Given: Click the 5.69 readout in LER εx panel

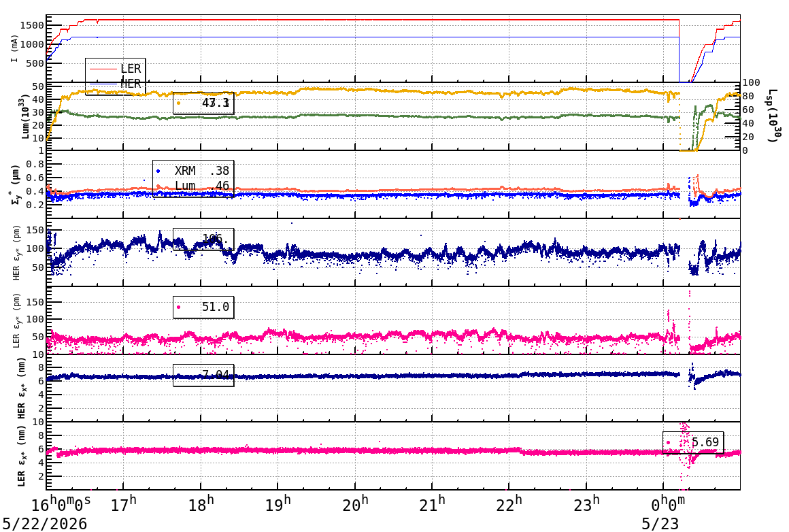Looking at the screenshot, I should [x=705, y=442].
